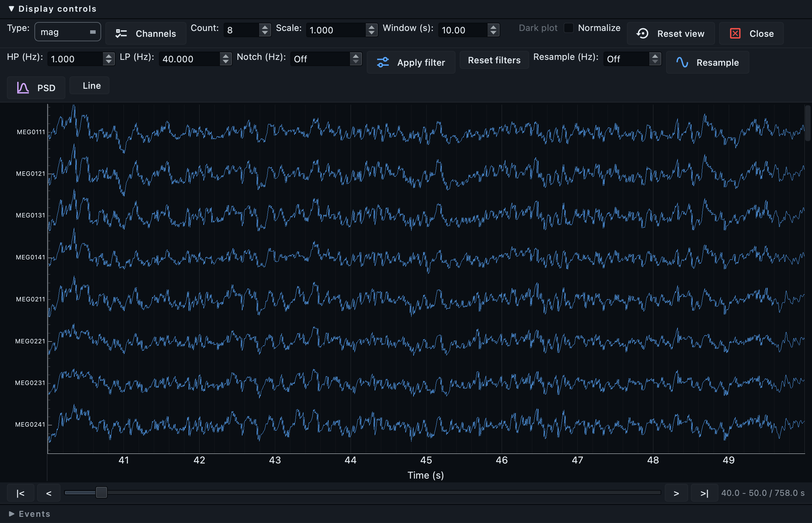The width and height of the screenshot is (812, 523).
Task: Click the time position slider handle
Action: 101,492
